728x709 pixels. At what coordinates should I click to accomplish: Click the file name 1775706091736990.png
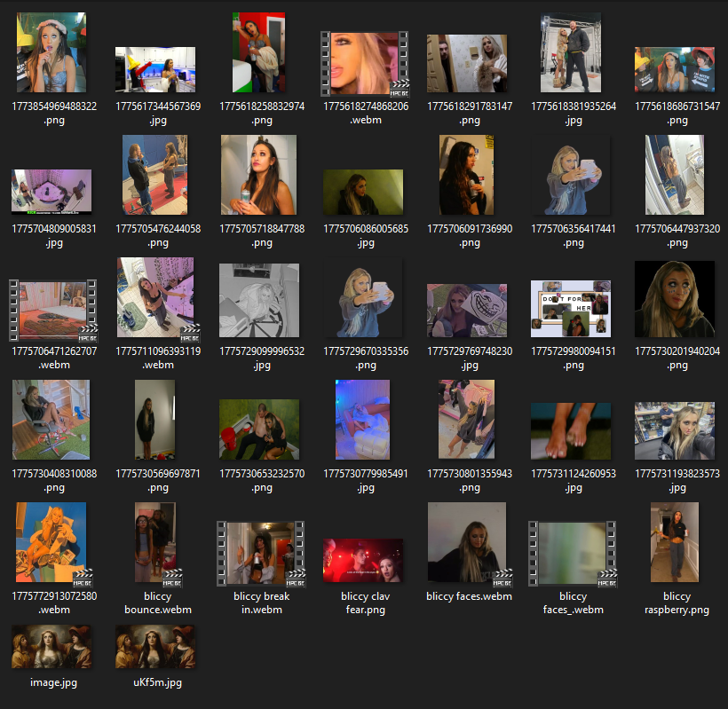(470, 236)
